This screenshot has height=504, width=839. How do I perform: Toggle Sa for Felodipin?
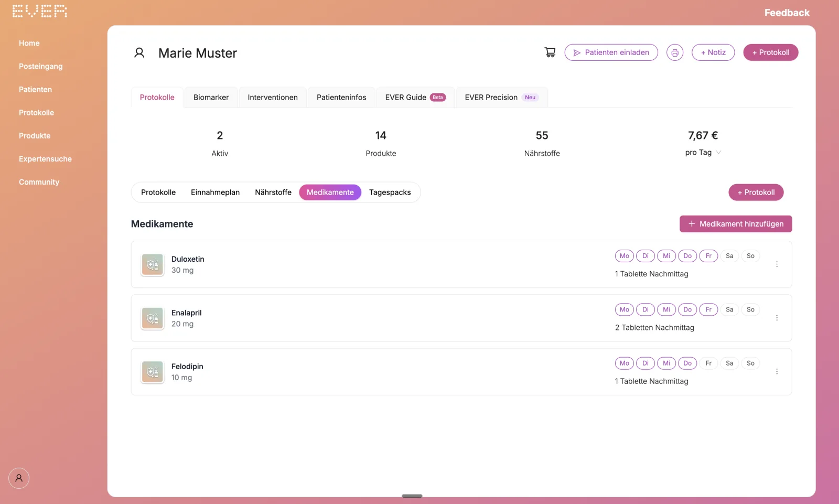click(x=729, y=363)
